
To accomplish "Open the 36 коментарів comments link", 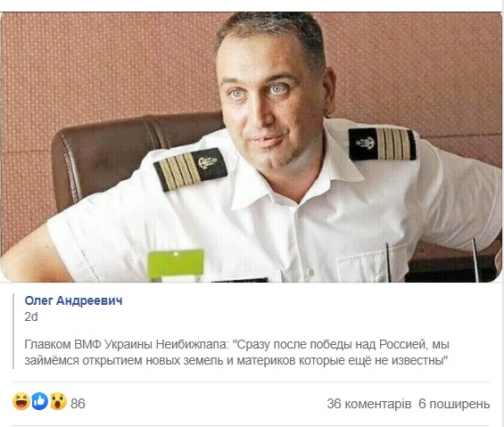I will 369,404.
